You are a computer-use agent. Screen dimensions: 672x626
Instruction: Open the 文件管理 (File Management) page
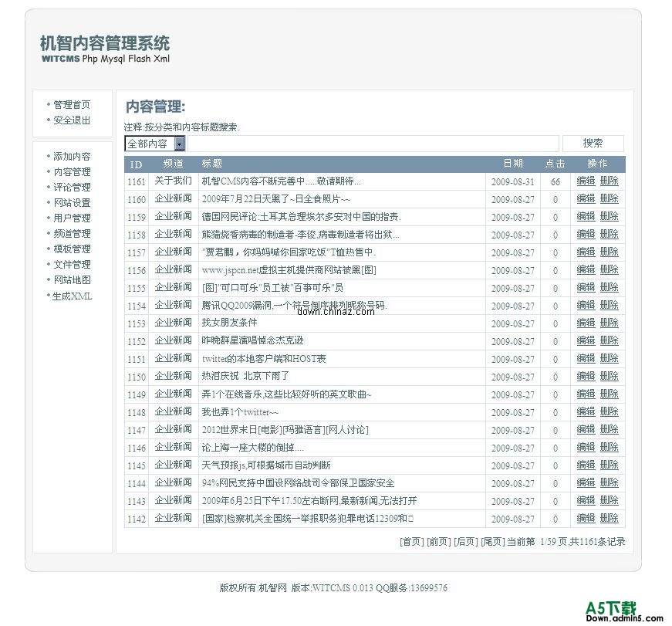73,264
